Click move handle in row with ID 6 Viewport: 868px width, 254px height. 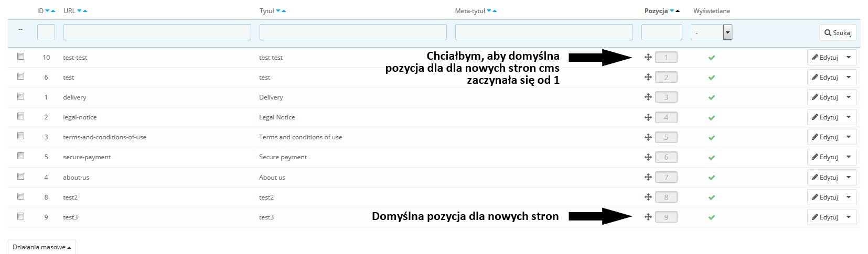(648, 77)
